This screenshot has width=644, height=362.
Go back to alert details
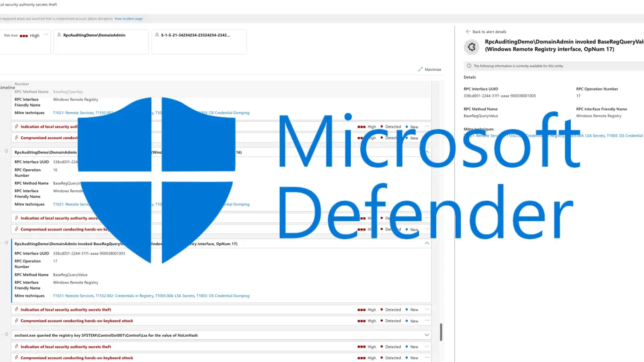click(489, 32)
